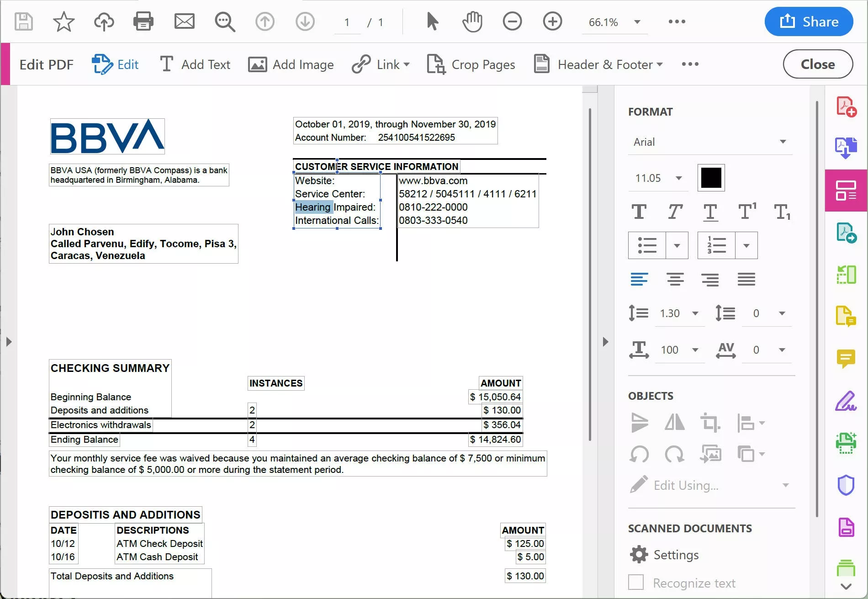Make text subscript
Viewport: 868px width, 599px height.
click(782, 212)
